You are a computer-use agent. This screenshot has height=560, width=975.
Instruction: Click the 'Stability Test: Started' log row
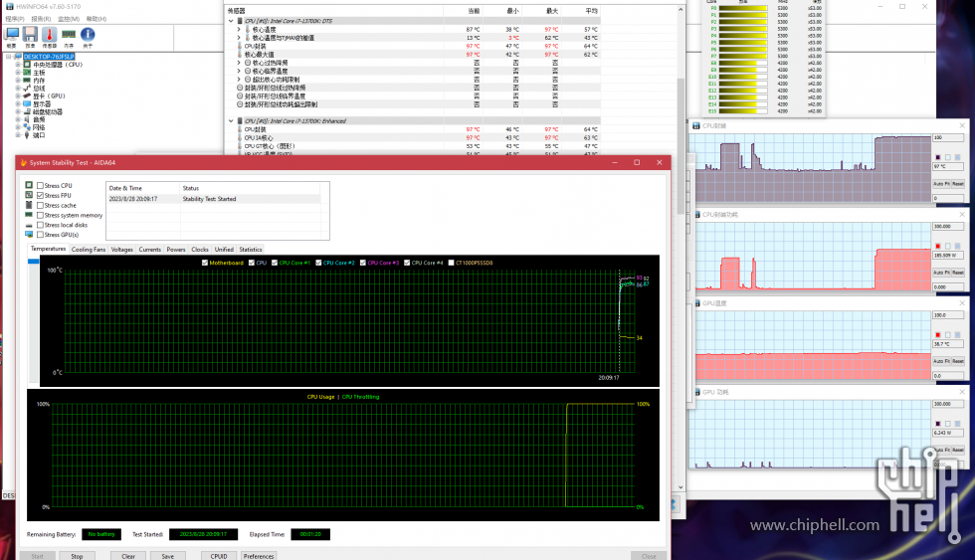215,199
